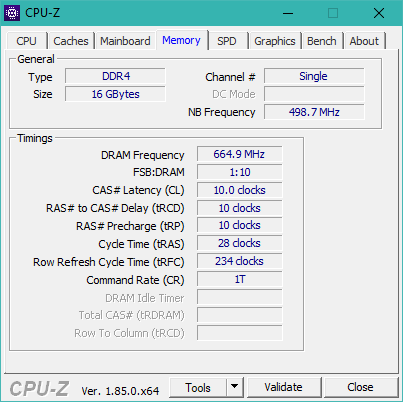Click the empty DC Mode field

click(x=314, y=94)
